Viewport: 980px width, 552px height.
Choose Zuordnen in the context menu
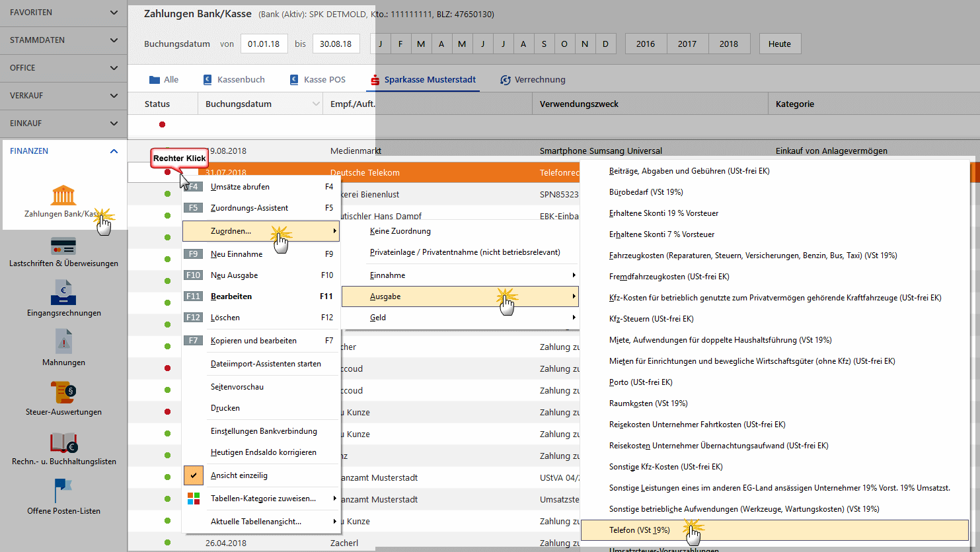tap(261, 231)
